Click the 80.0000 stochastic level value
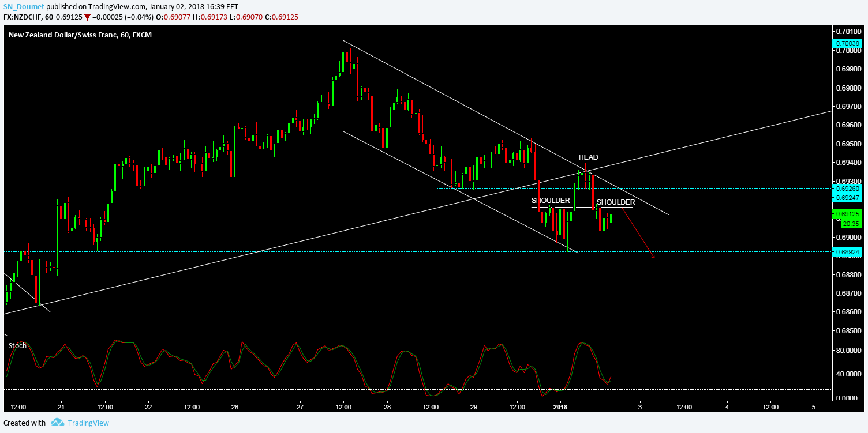Image resolution: width=868 pixels, height=433 pixels. pos(848,350)
